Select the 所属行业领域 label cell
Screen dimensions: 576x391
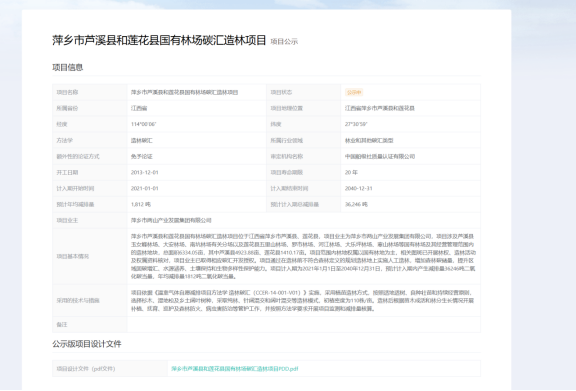pyautogui.click(x=304, y=140)
